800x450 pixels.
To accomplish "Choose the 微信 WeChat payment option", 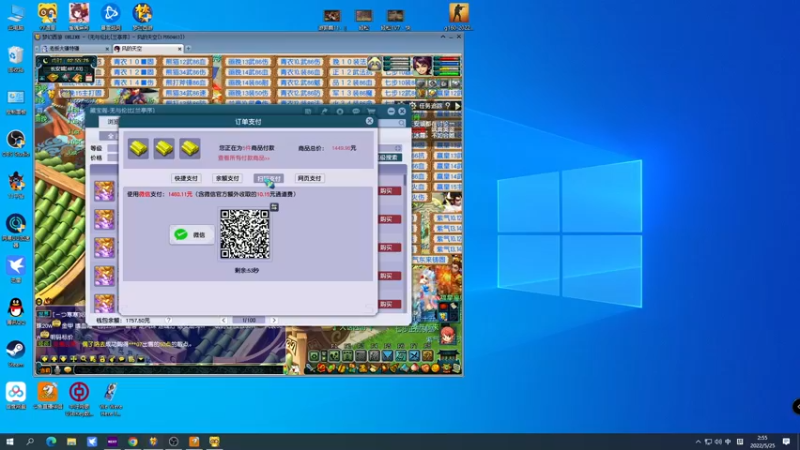I will pyautogui.click(x=192, y=235).
